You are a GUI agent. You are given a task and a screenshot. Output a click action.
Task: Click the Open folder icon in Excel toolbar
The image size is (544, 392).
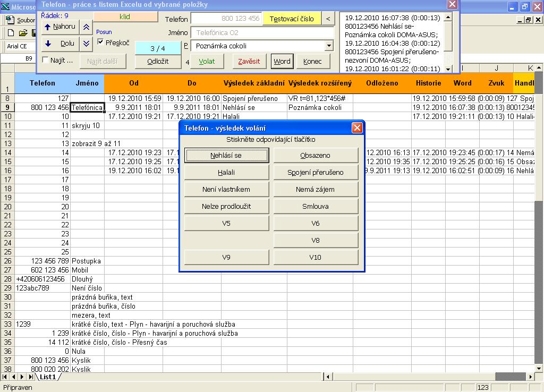point(23,33)
